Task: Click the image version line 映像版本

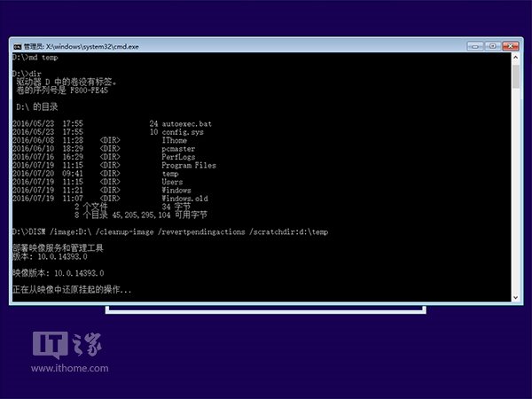Action: click(x=58, y=273)
